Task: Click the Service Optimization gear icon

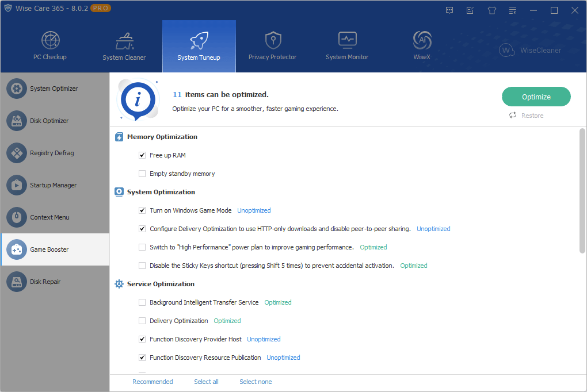Action: click(119, 284)
